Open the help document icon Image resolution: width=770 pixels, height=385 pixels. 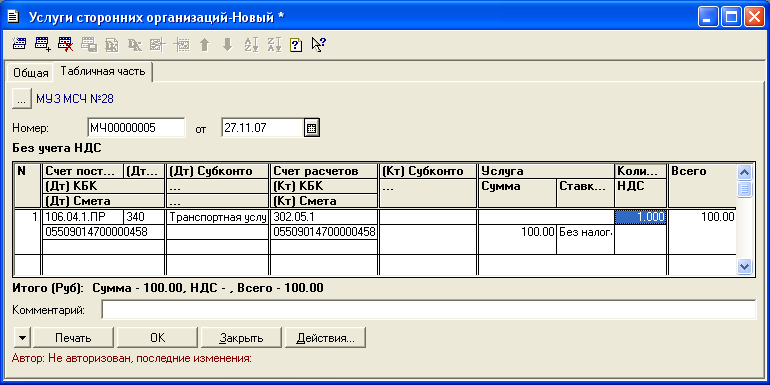pos(296,45)
